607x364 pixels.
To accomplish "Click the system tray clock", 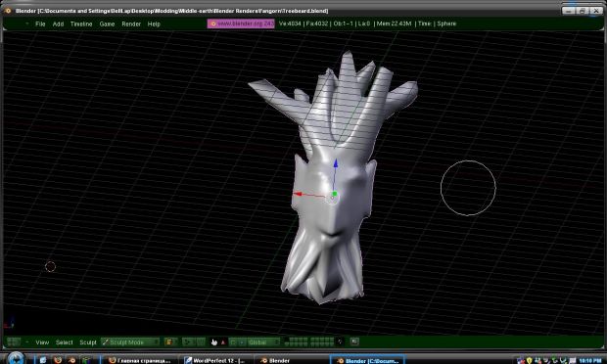I will (x=590, y=360).
